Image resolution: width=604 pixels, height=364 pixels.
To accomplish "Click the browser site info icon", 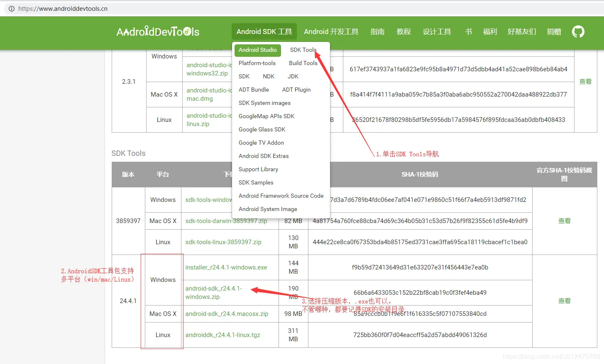I will click(x=12, y=8).
